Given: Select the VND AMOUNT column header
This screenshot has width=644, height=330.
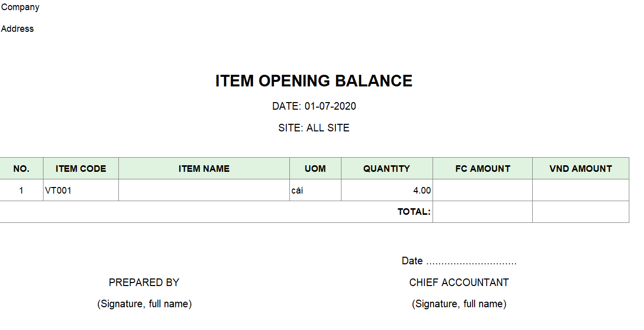Looking at the screenshot, I should tap(580, 169).
